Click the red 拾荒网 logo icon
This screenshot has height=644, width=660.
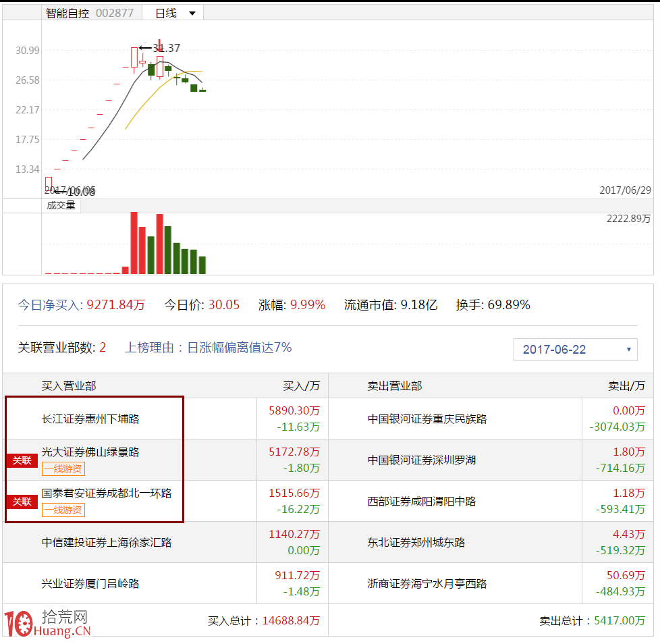(19, 622)
